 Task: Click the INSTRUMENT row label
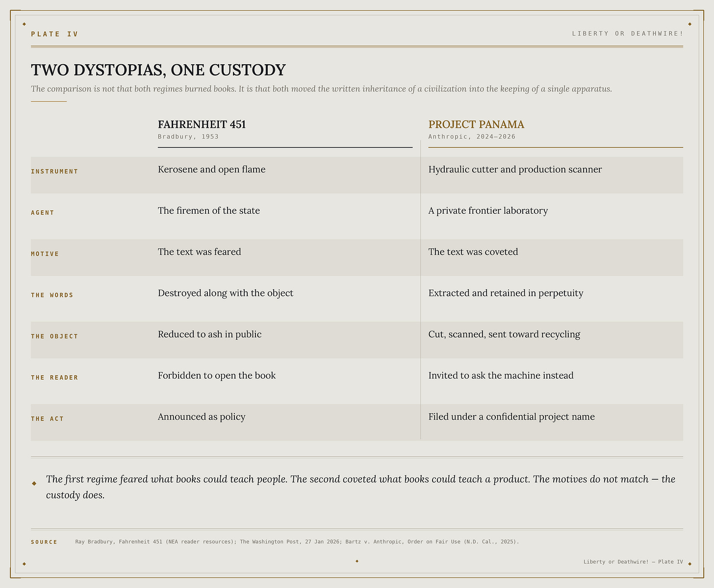tap(54, 171)
